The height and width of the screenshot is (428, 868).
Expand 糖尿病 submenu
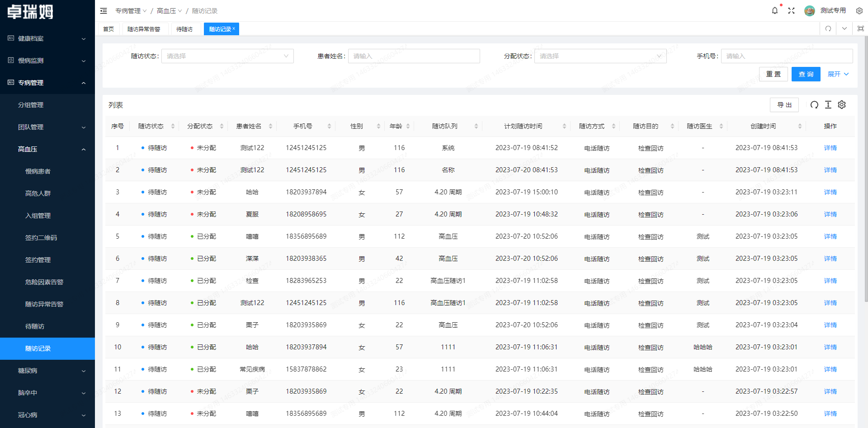pos(47,371)
